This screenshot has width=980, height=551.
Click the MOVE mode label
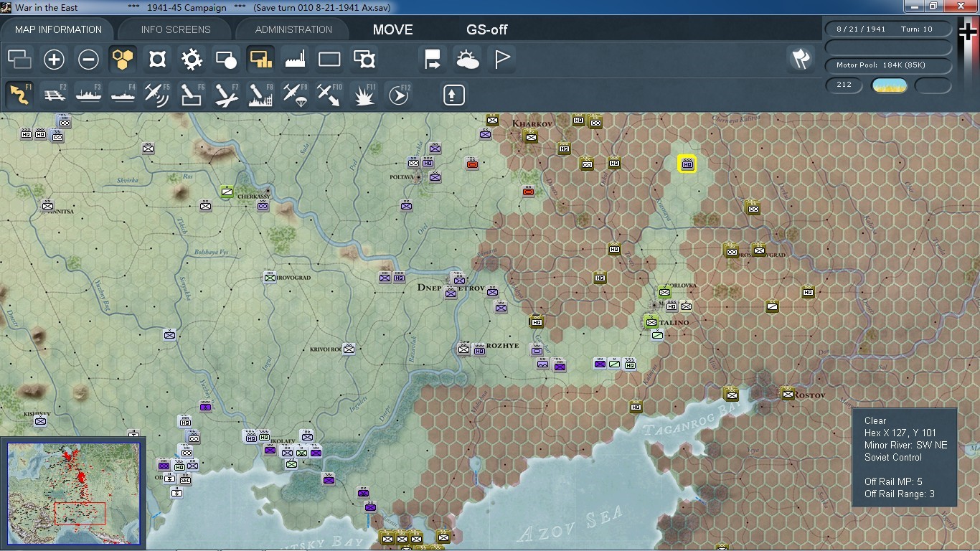click(393, 29)
